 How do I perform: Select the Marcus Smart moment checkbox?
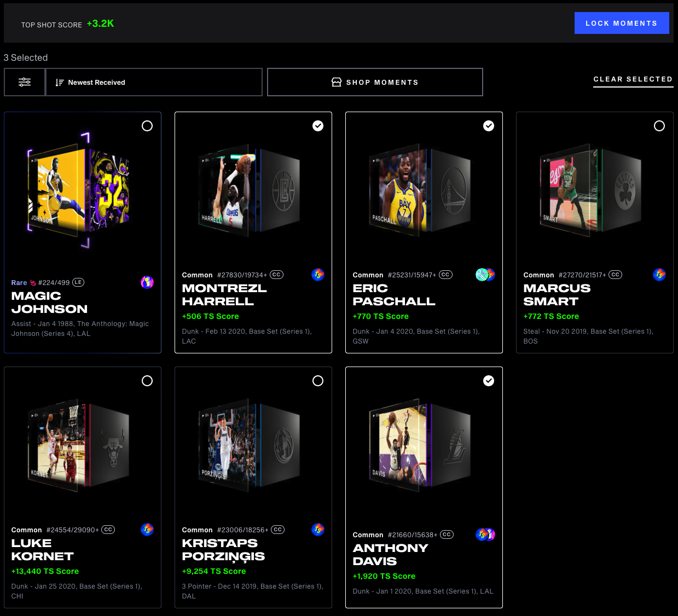tap(659, 126)
